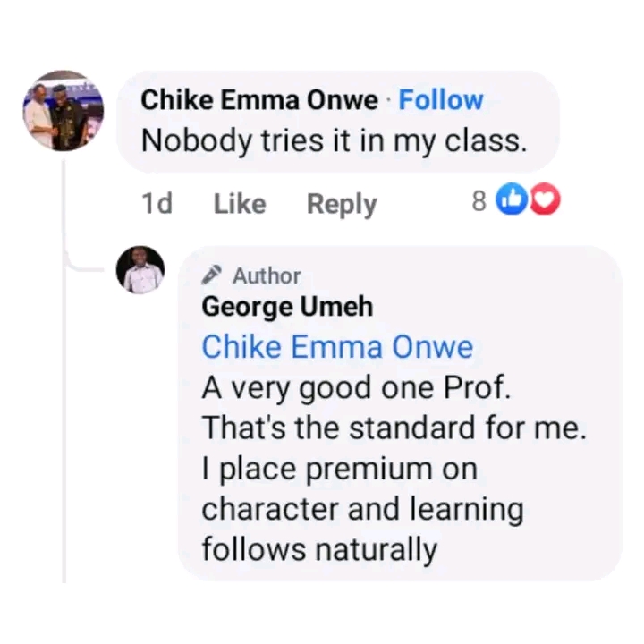Click the 'I place premium on' line
Viewport: 644px width, 644px height.
coord(339,468)
